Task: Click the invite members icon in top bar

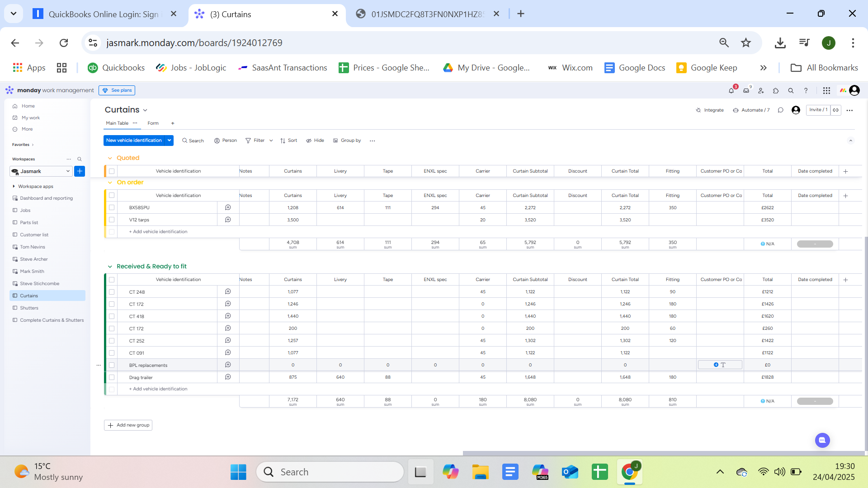Action: (x=761, y=91)
